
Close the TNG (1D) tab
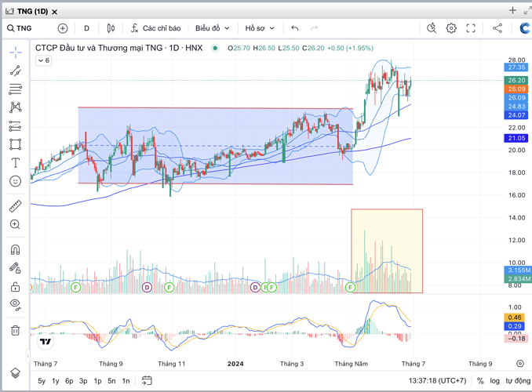(54, 12)
